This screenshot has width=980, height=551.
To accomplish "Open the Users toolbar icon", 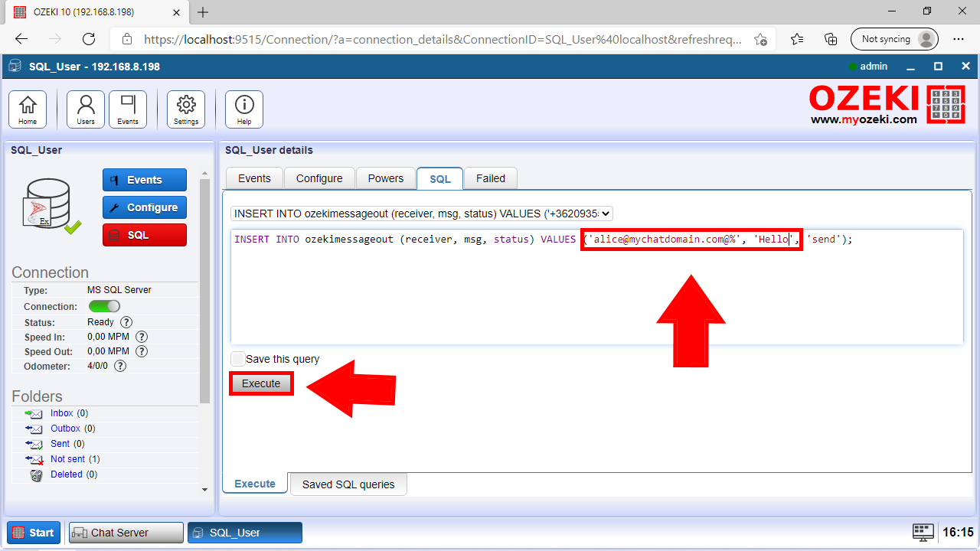I will coord(86,109).
